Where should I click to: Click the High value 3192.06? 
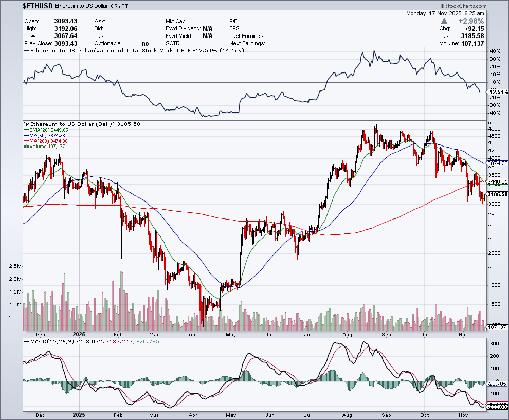(x=66, y=29)
